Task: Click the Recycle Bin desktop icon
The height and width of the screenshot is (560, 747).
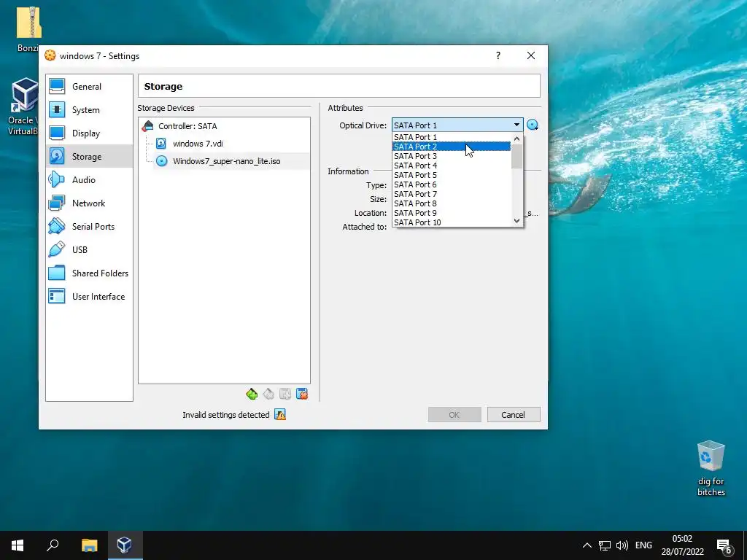Action: 711,469
